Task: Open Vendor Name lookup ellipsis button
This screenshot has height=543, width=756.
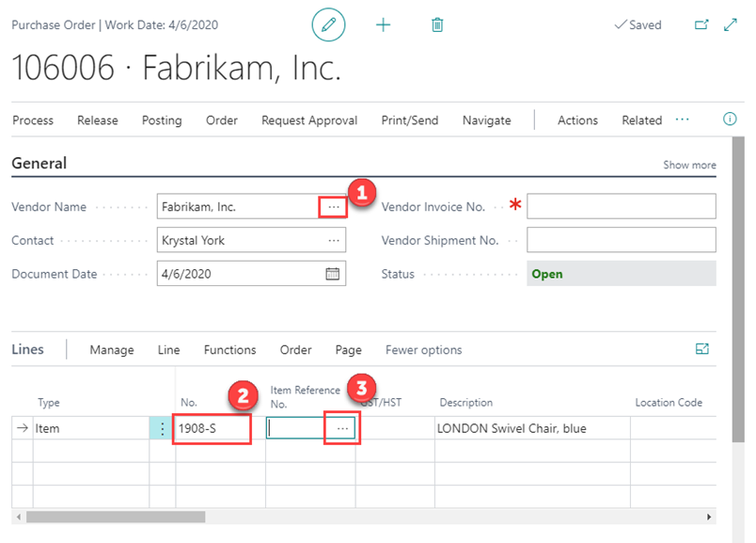Action: [x=334, y=207]
